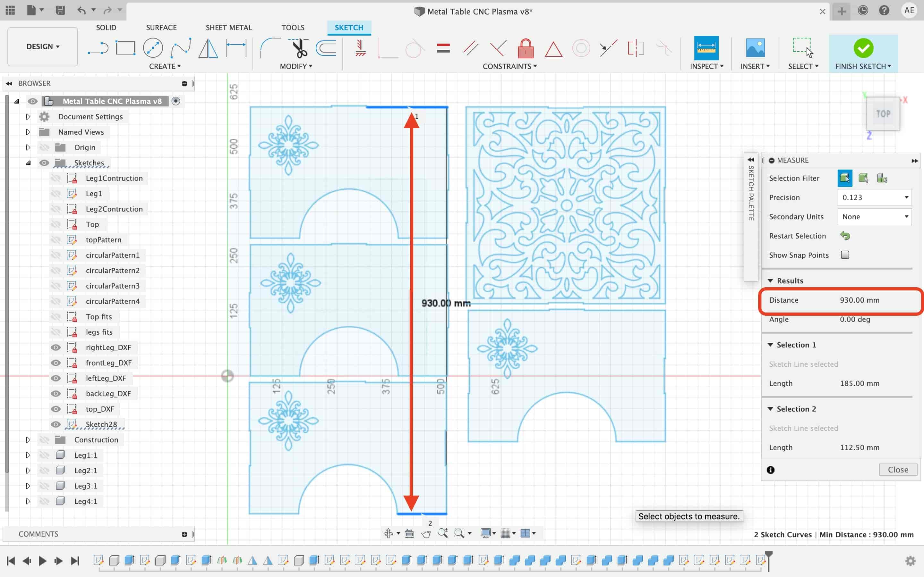This screenshot has width=924, height=577.
Task: Switch to the Solid tab
Action: (106, 27)
